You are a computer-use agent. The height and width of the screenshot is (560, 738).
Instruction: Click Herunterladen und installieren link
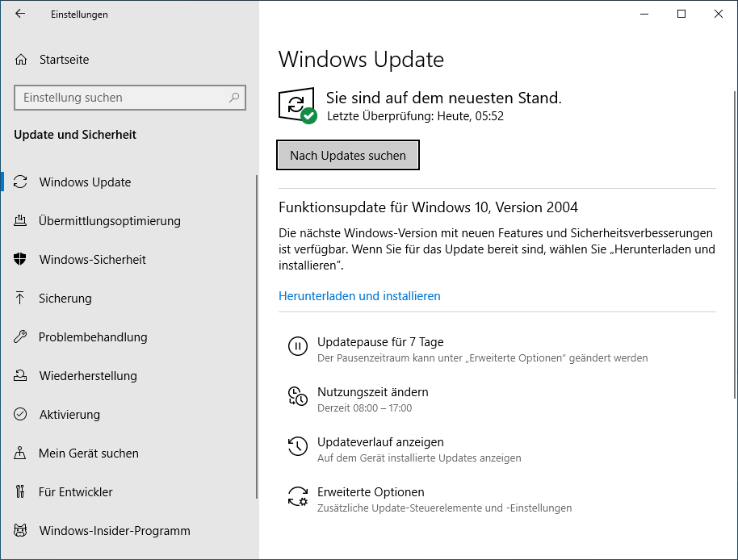(359, 296)
